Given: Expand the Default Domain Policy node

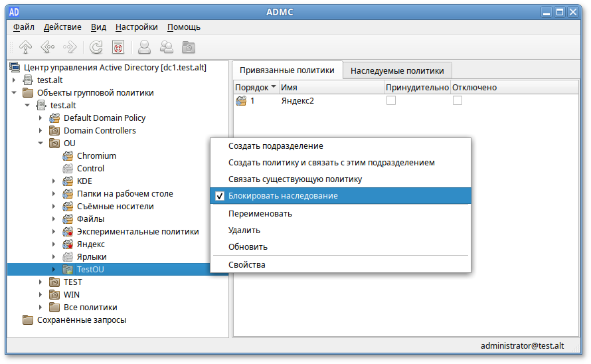Looking at the screenshot, I should coord(41,118).
